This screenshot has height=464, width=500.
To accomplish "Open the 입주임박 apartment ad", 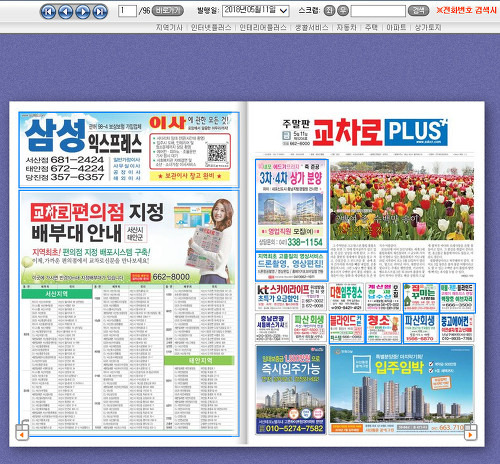I will point(401,390).
